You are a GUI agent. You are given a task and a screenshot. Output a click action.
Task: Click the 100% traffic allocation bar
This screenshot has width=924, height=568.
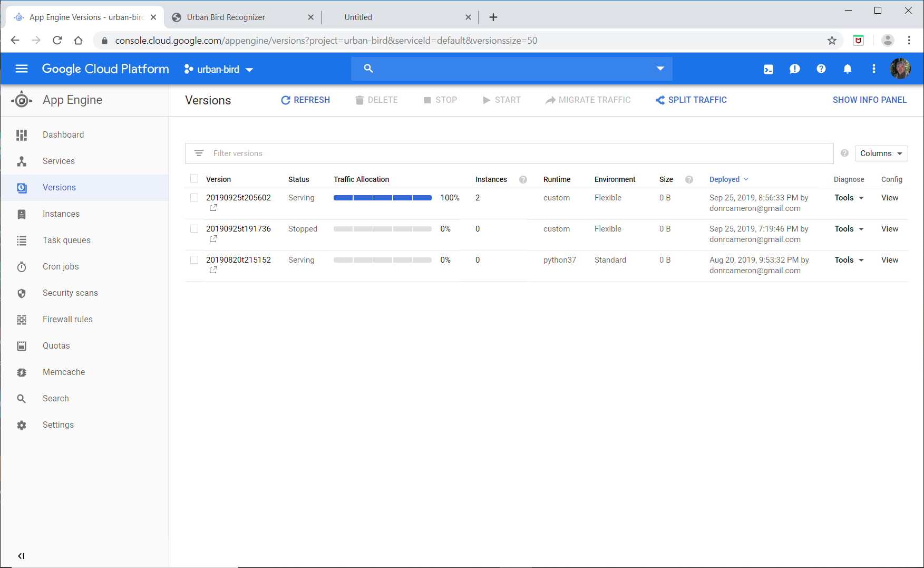[383, 198]
